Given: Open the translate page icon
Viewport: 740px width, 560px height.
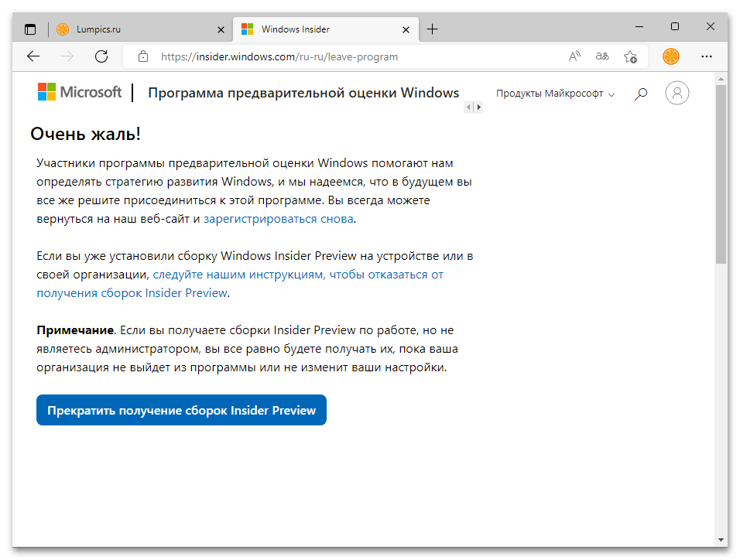Looking at the screenshot, I should [x=602, y=56].
